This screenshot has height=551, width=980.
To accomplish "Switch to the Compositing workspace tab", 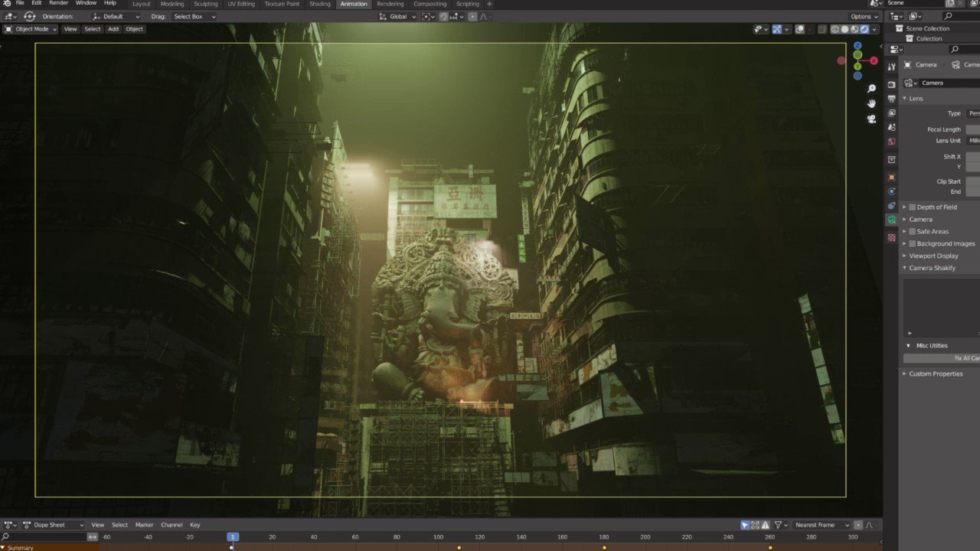I will [x=430, y=4].
